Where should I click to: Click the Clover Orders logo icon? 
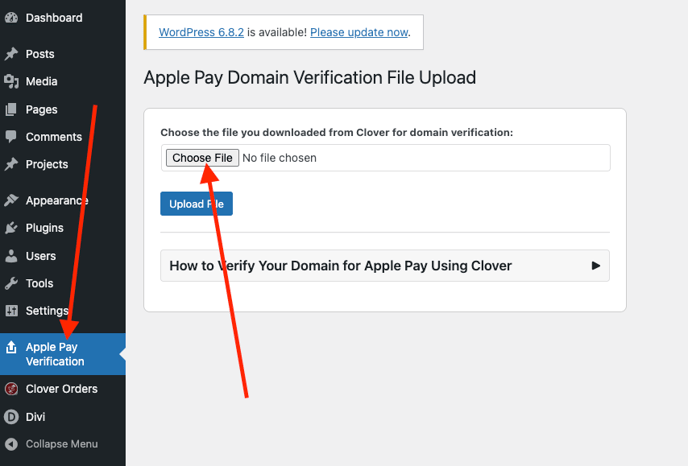[x=11, y=389]
